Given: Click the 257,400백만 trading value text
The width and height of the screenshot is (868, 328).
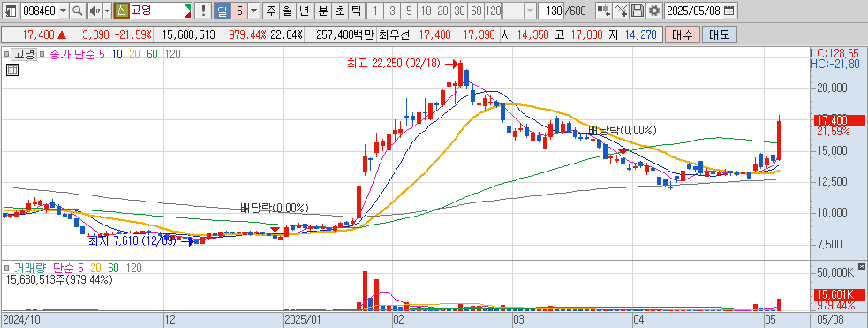Looking at the screenshot, I should (x=346, y=34).
